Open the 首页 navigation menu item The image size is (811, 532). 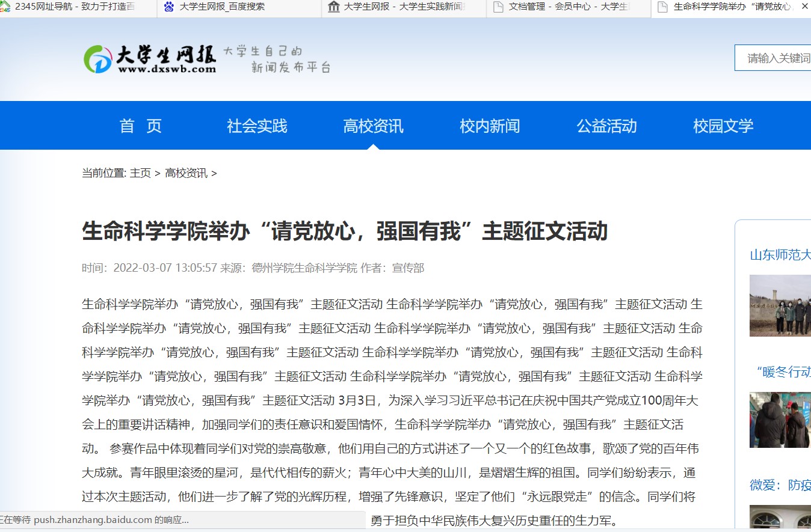(x=140, y=126)
